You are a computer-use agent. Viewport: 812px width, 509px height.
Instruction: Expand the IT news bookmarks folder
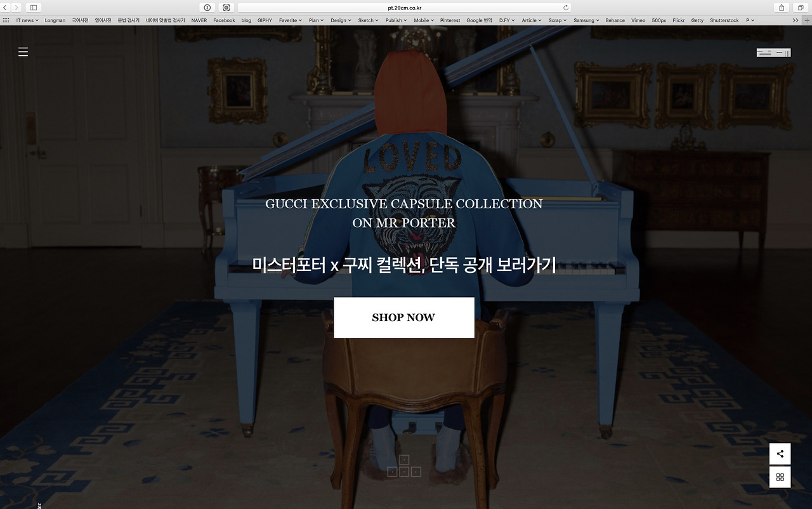(x=27, y=20)
